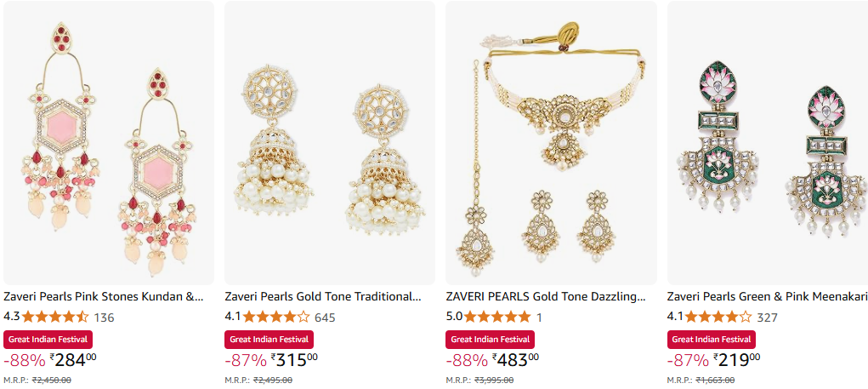Open the gold tone jhumka earrings image
868x389 pixels.
[x=330, y=143]
